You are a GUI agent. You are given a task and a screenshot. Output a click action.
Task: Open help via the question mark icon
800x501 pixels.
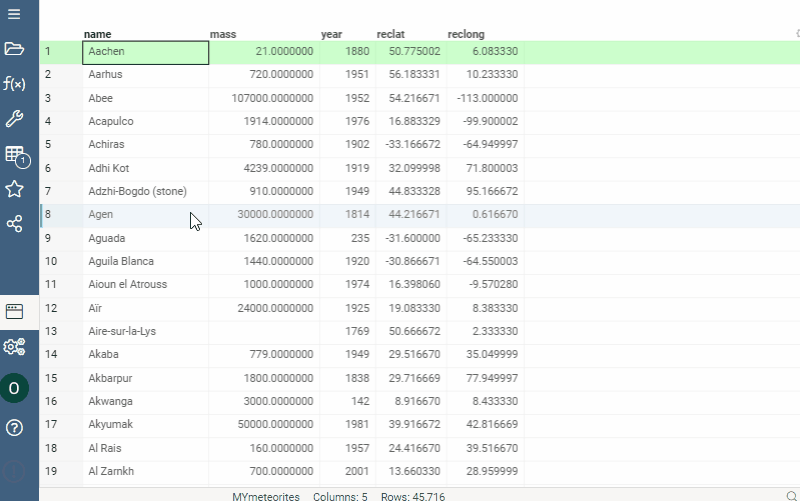click(x=14, y=428)
